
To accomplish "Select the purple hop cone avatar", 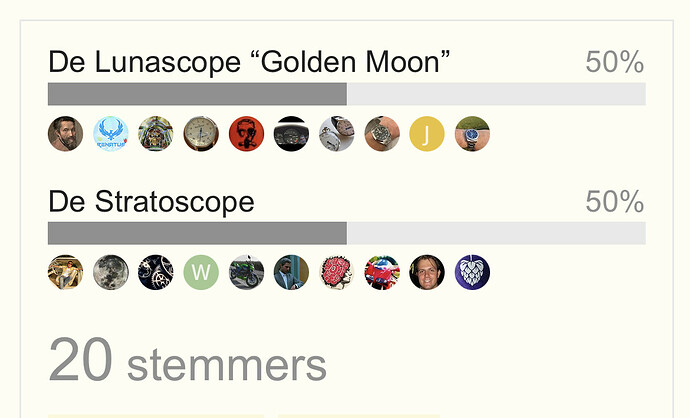I will [x=472, y=272].
